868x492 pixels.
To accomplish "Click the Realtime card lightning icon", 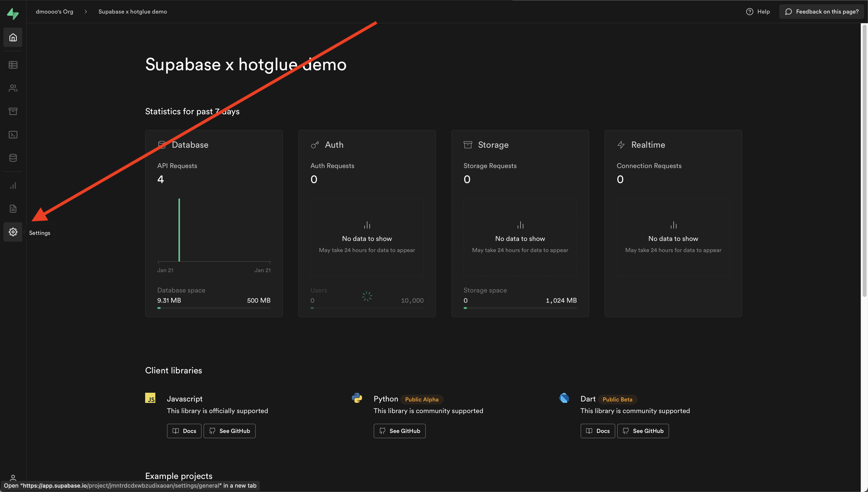I will [x=621, y=145].
